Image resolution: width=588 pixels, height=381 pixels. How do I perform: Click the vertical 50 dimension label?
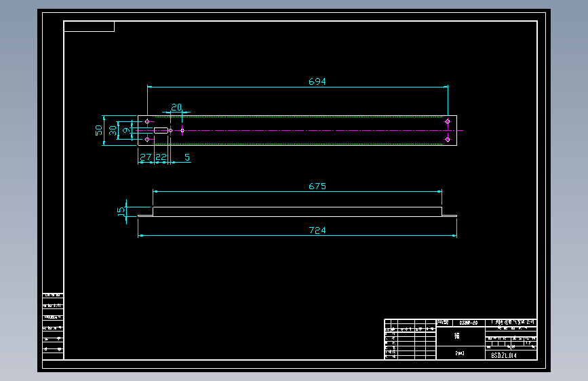click(98, 130)
